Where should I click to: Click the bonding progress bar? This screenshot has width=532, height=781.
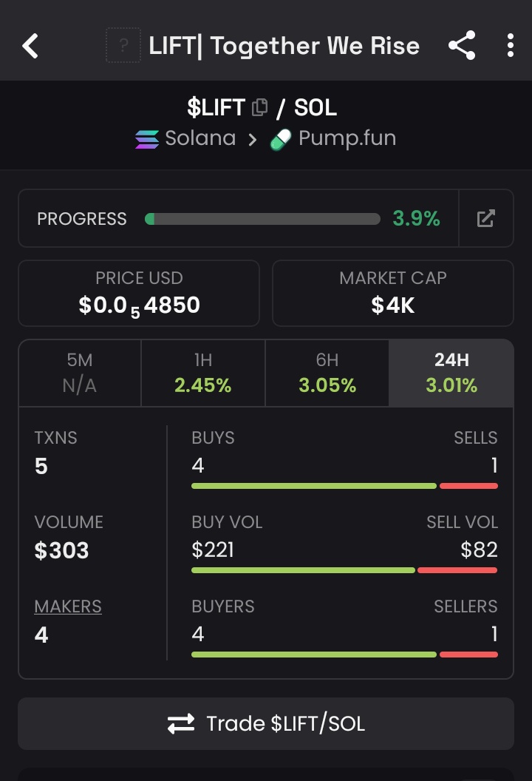(262, 219)
